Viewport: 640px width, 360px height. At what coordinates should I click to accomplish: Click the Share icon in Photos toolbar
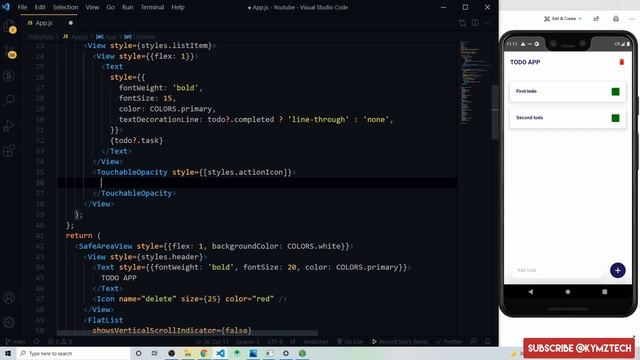click(596, 19)
